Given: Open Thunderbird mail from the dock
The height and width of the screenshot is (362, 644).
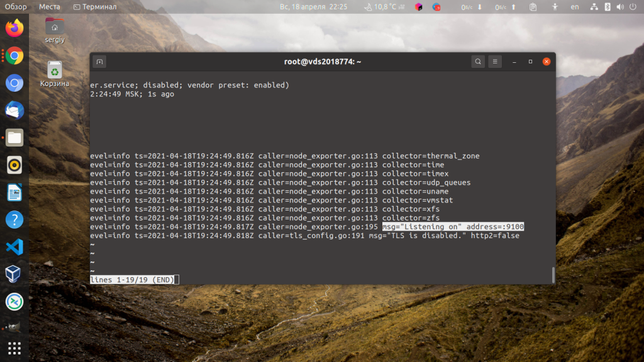Looking at the screenshot, I should [x=14, y=111].
